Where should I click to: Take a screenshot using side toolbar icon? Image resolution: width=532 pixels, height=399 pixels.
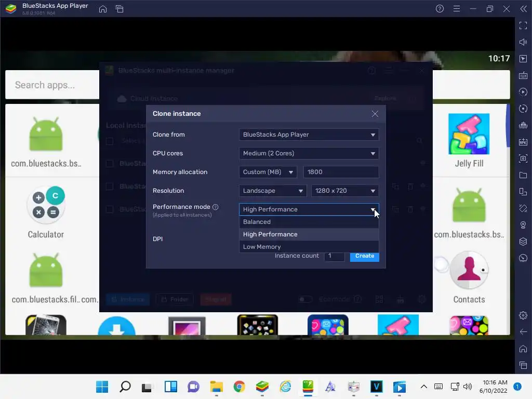(x=523, y=158)
